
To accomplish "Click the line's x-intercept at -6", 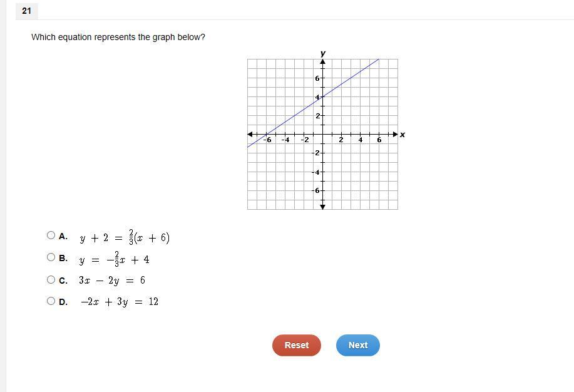I will pyautogui.click(x=267, y=134).
